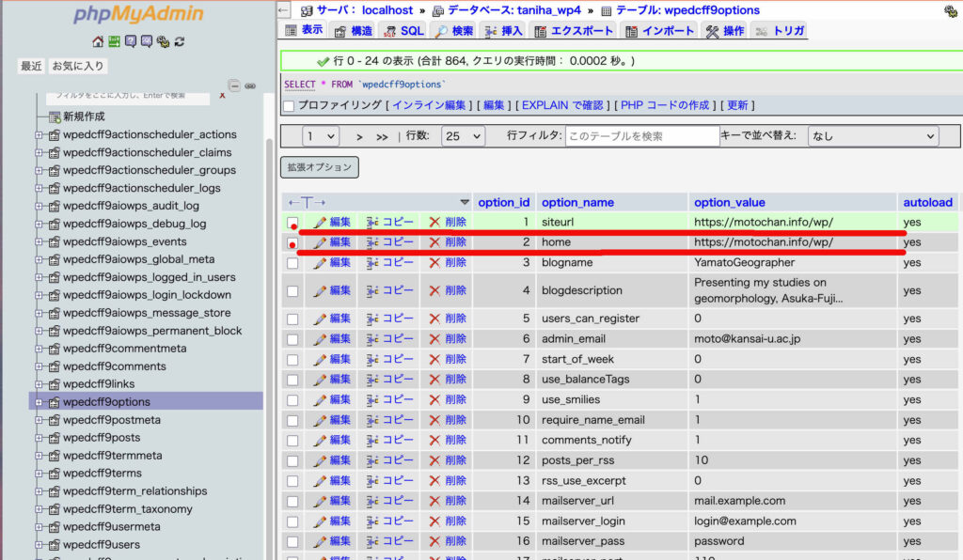Reload navigation panel with refresh icon

[x=180, y=41]
